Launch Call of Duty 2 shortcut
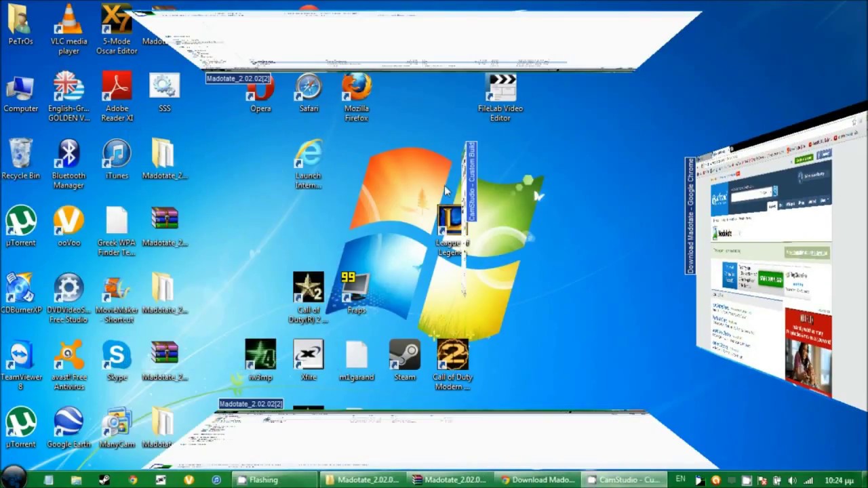The height and width of the screenshot is (488, 868). coord(309,298)
